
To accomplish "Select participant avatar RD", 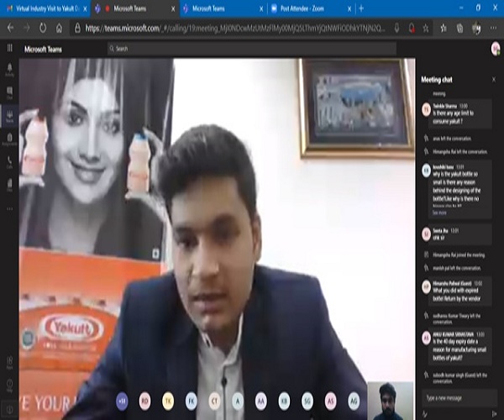I will (145, 401).
